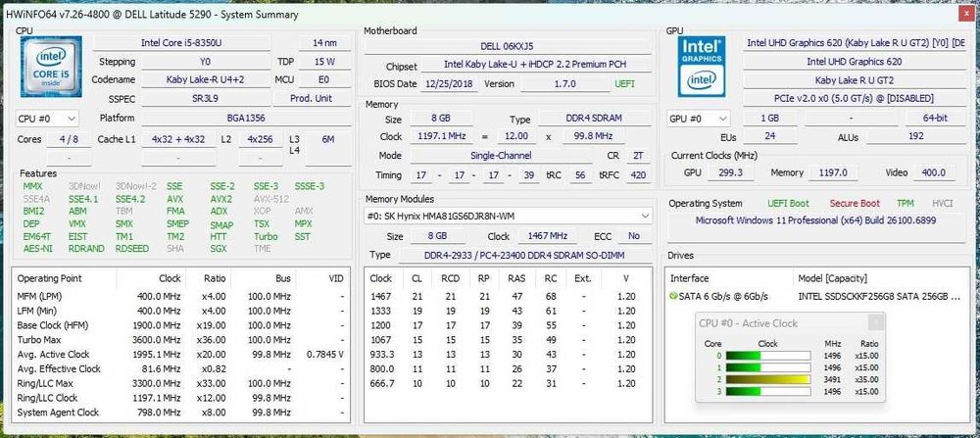Click Core 3 clock progress bar
This screenshot has width=980, height=438.
pyautogui.click(x=767, y=391)
